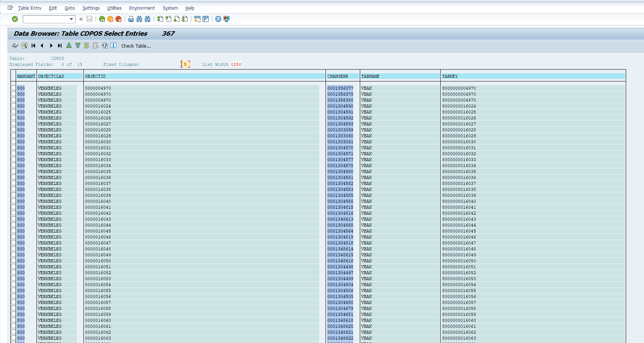Click the binoculars Find icon
The height and width of the screenshot is (343, 644).
pos(139,19)
